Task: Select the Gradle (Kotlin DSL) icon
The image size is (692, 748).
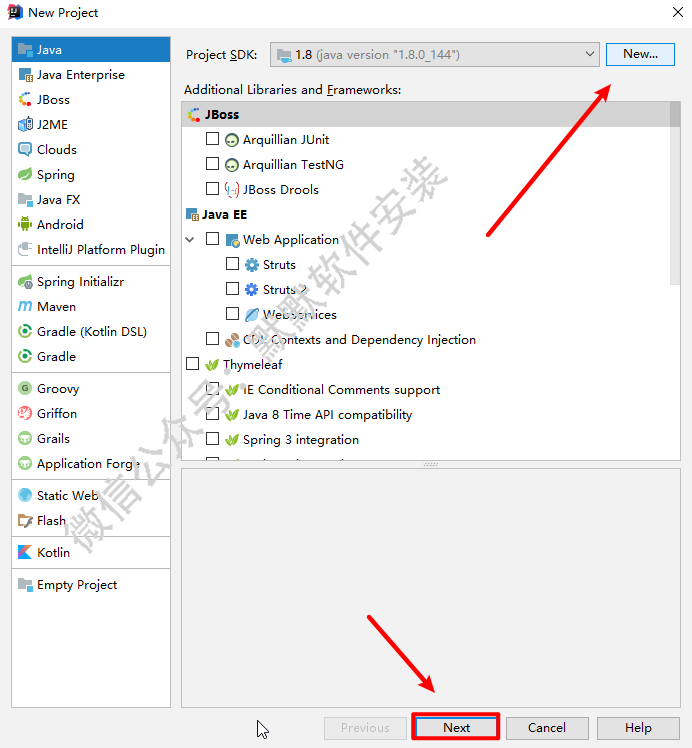Action: [x=25, y=331]
